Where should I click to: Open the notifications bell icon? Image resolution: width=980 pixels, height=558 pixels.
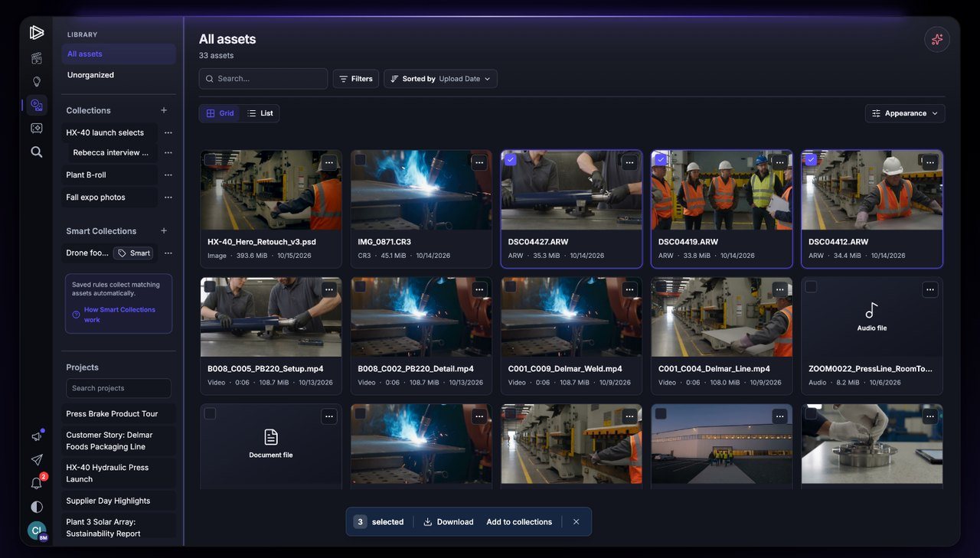click(37, 483)
